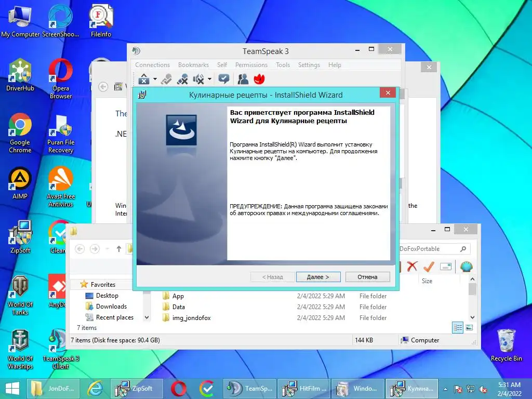Click the file list scrollbar up arrow
This screenshot has width=532, height=399.
click(x=472, y=279)
